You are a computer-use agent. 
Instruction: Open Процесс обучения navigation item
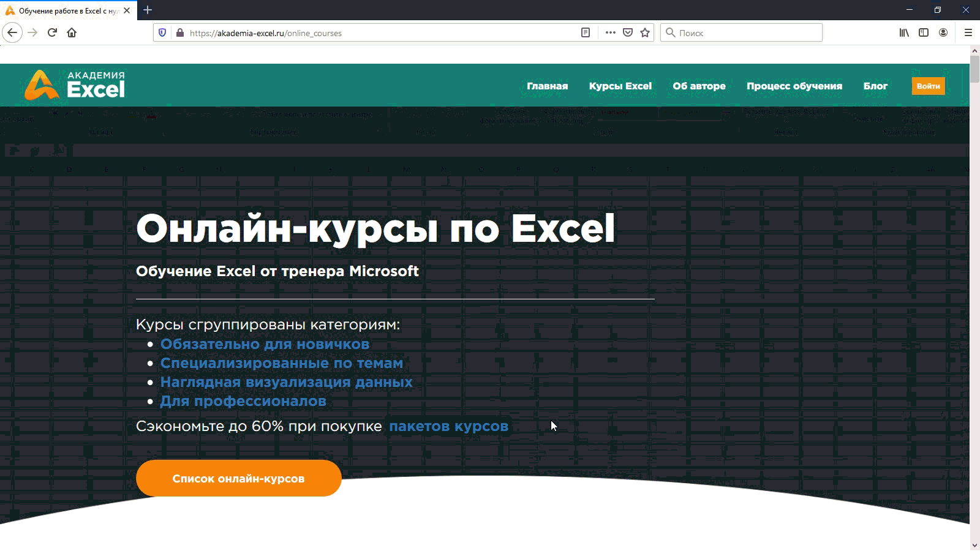point(794,86)
